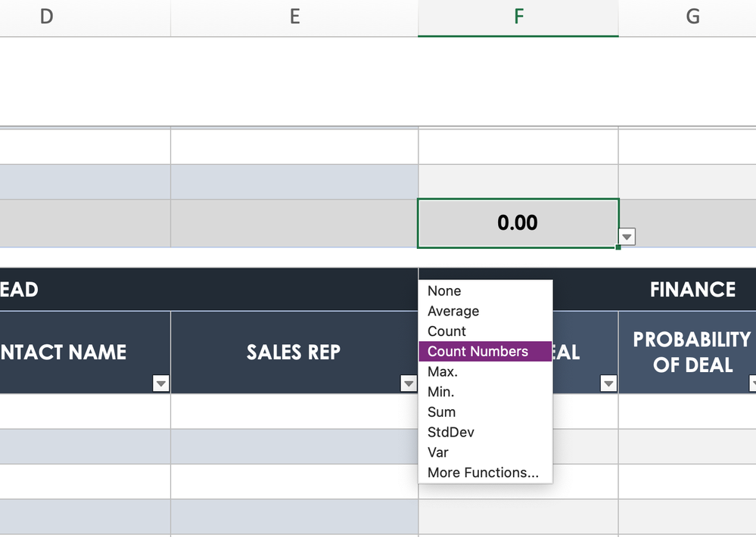Open More Functions... dialog
The height and width of the screenshot is (537, 756).
click(483, 473)
